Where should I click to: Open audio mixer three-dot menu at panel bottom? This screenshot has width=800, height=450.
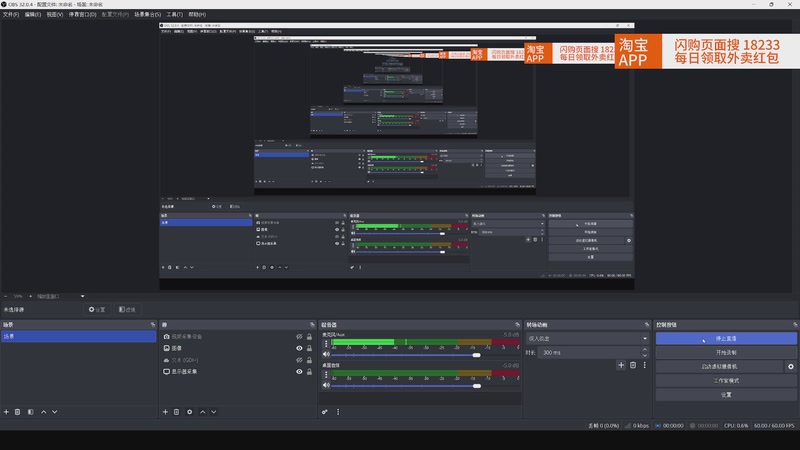[338, 412]
